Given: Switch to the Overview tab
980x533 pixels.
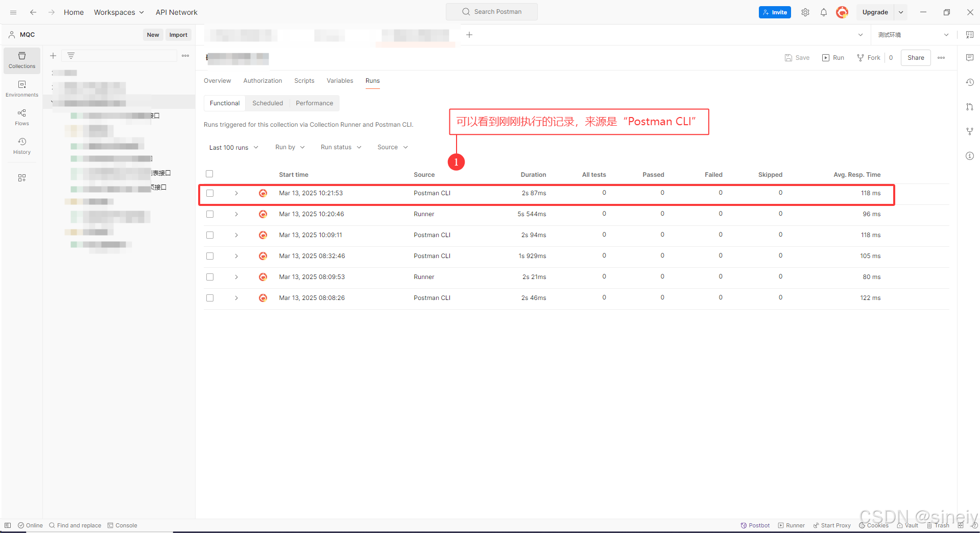Looking at the screenshot, I should tap(217, 81).
